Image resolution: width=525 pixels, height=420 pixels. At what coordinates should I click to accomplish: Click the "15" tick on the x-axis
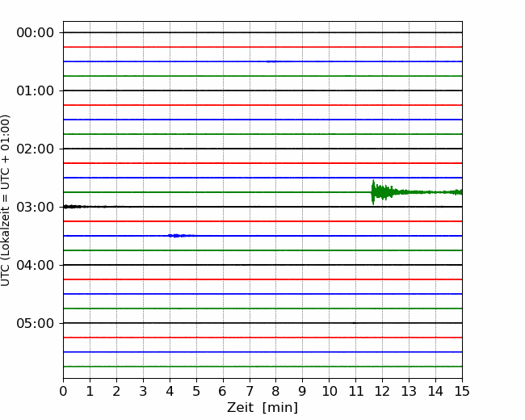[462, 392]
